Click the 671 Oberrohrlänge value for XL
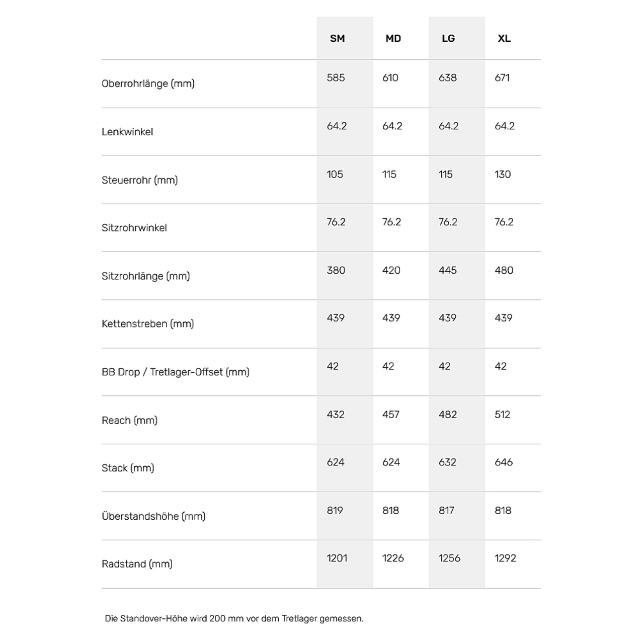The image size is (644, 644). (502, 78)
